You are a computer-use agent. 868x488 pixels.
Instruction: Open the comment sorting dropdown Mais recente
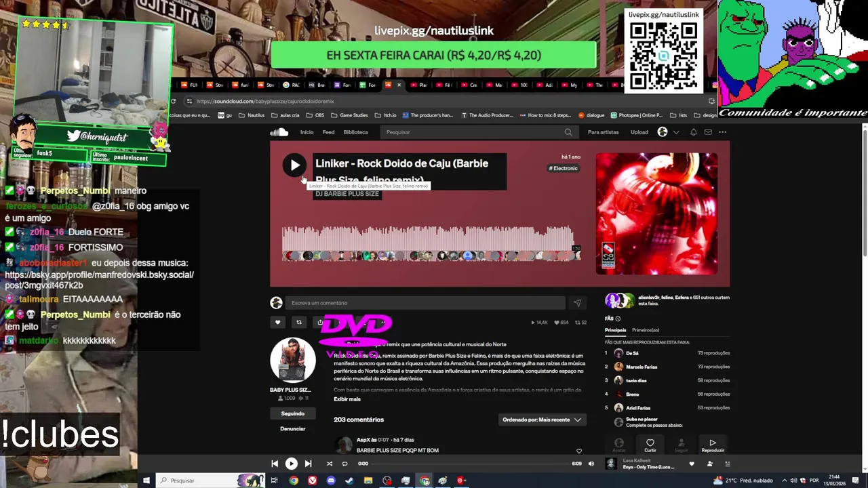click(x=542, y=420)
